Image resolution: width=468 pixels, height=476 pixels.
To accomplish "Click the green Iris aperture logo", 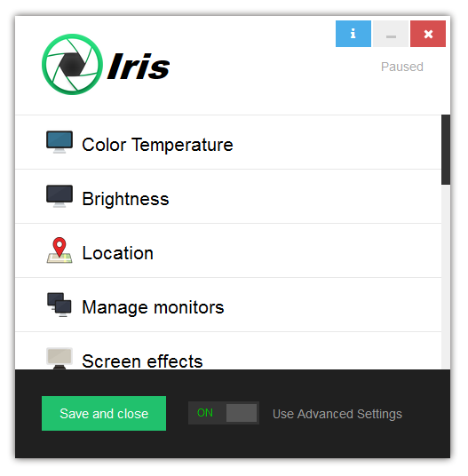I will tap(72, 64).
